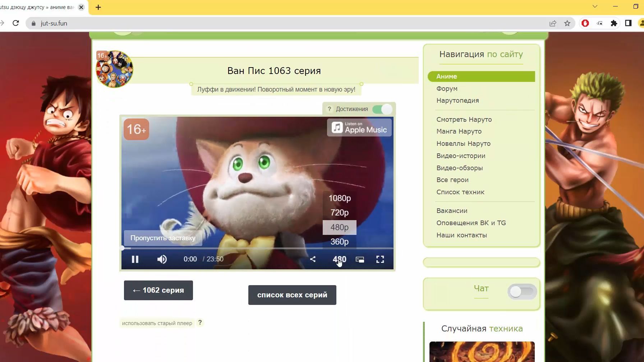
Task: Open the 480 quality selector
Action: click(x=339, y=259)
